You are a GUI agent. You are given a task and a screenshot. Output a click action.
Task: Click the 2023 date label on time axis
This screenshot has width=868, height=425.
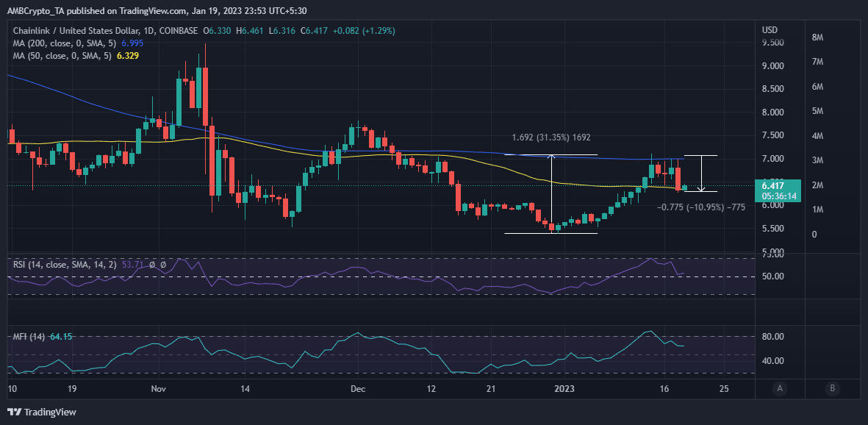(567, 389)
